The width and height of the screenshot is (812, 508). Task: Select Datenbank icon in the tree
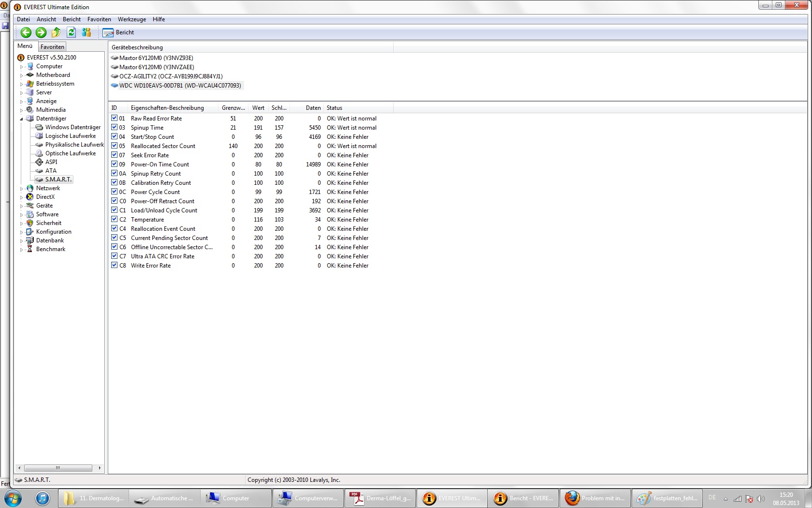click(x=30, y=240)
